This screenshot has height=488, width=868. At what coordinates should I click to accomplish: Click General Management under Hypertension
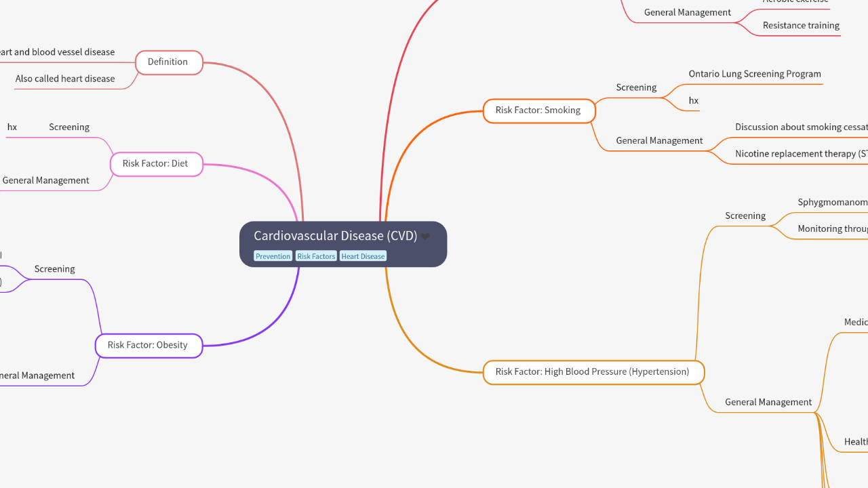tap(768, 402)
